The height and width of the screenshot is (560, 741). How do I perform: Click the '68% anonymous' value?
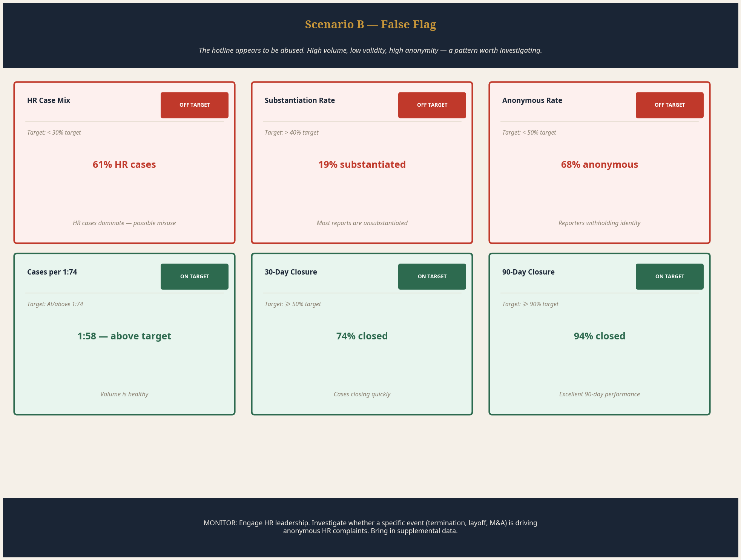click(x=600, y=164)
